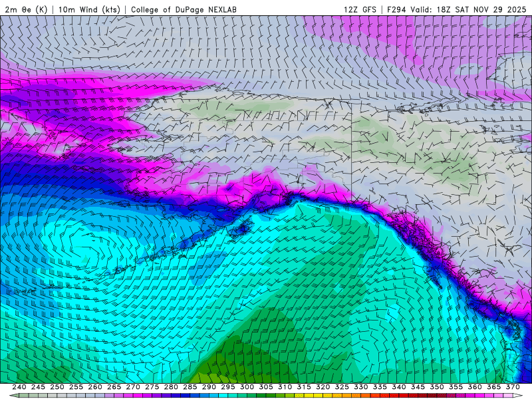Image resolution: width=532 pixels, height=399 pixels.
Task: Click the left arrow end of color bar
Action: click(x=13, y=396)
